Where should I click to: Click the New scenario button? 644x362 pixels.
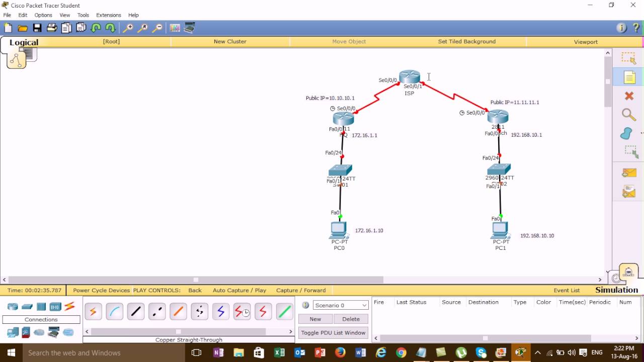(315, 319)
